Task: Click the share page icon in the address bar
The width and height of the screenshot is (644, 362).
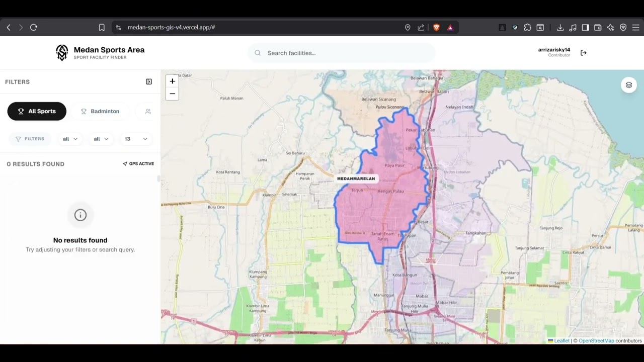Action: click(421, 28)
